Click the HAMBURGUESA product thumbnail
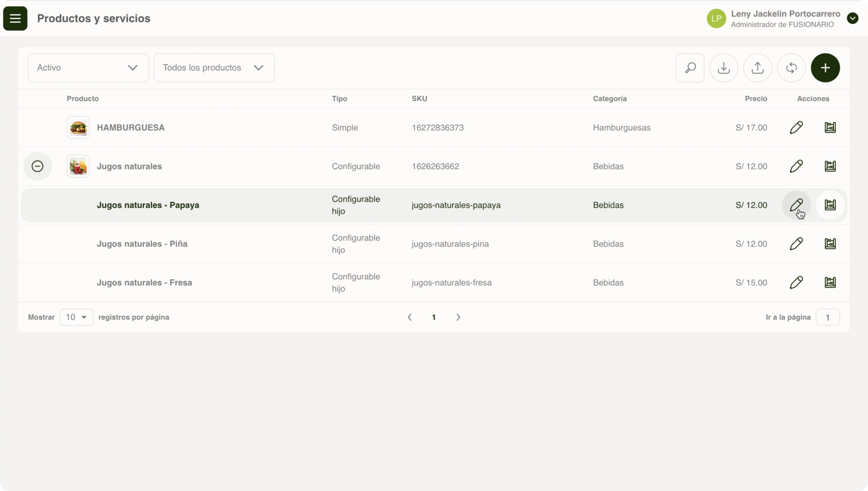Viewport: 868px width, 491px height. coord(78,127)
